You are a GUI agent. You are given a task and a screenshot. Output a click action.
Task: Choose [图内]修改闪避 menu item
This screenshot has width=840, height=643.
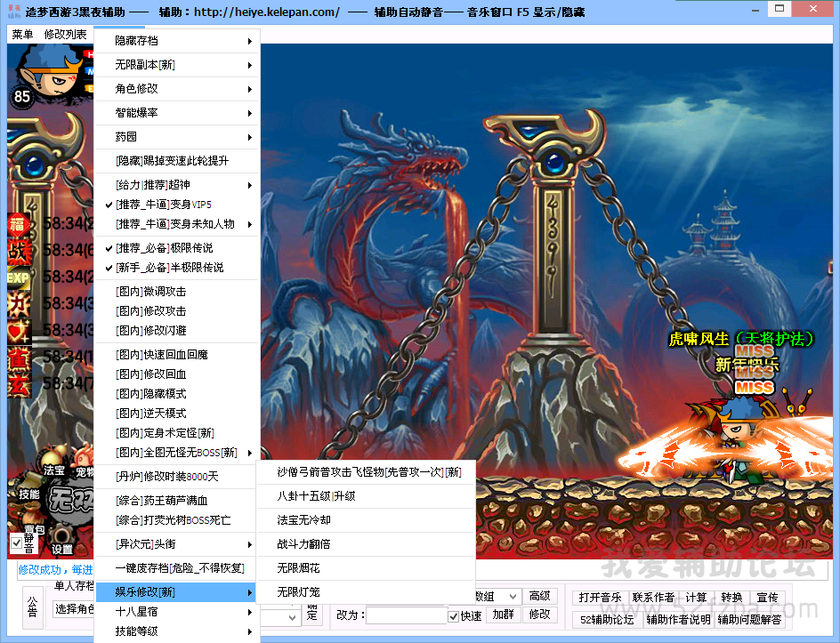point(177,330)
